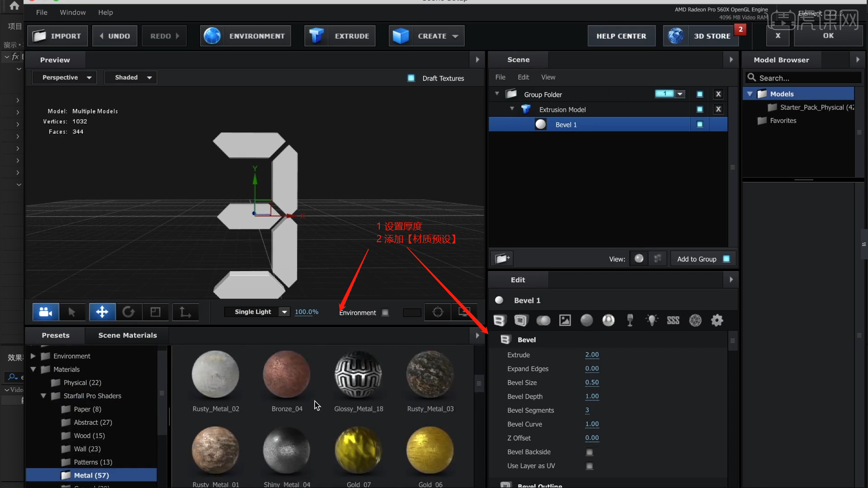Toggle Draft Textures checkbox
868x488 pixels.
point(411,78)
